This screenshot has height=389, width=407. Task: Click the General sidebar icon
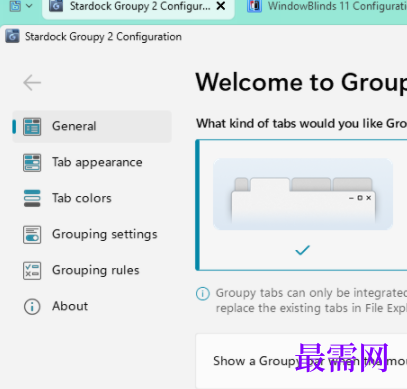click(32, 127)
